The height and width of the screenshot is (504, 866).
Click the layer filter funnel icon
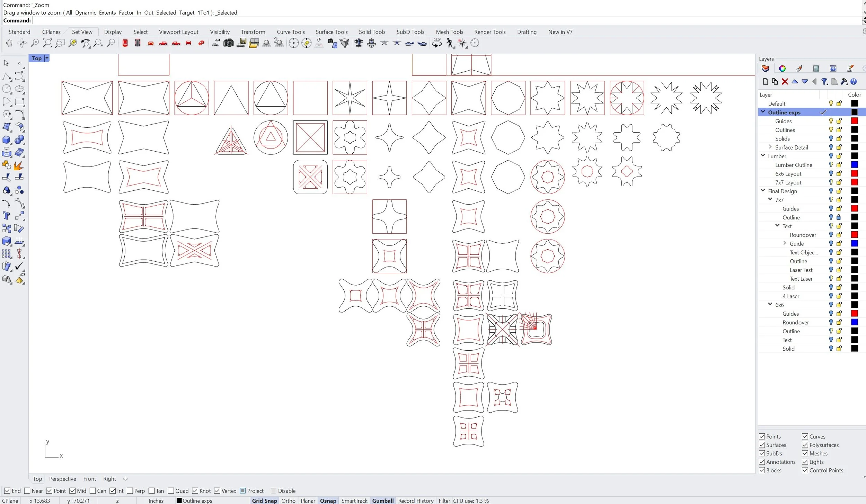click(x=824, y=82)
